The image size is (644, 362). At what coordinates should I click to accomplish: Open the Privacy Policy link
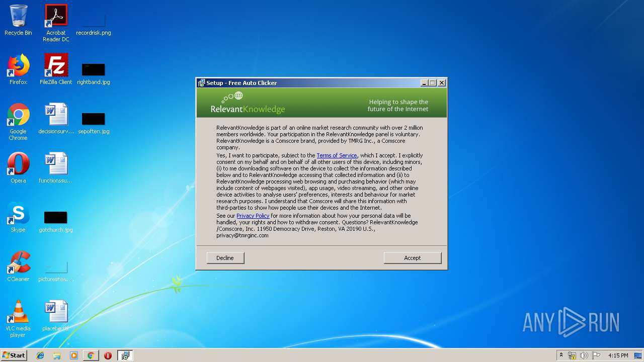pos(253,216)
